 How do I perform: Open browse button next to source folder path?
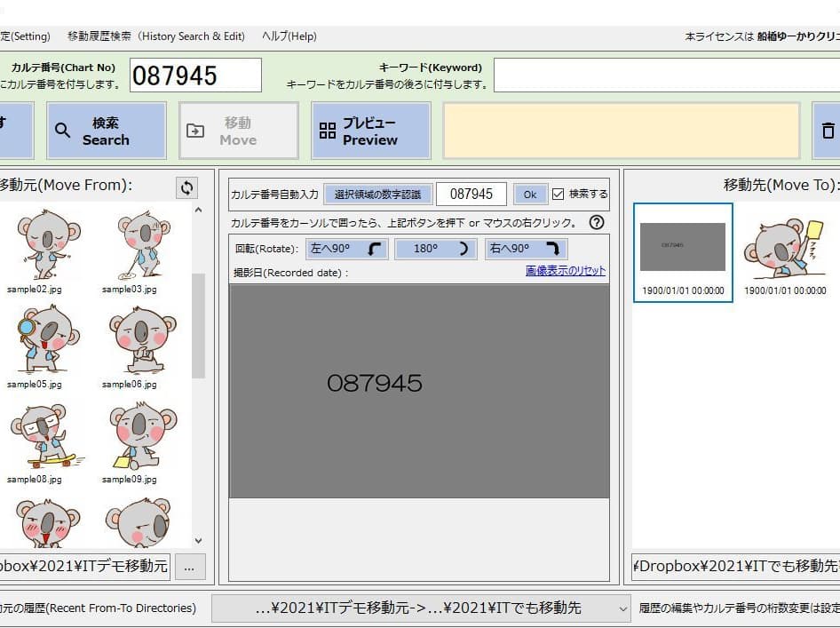click(190, 566)
